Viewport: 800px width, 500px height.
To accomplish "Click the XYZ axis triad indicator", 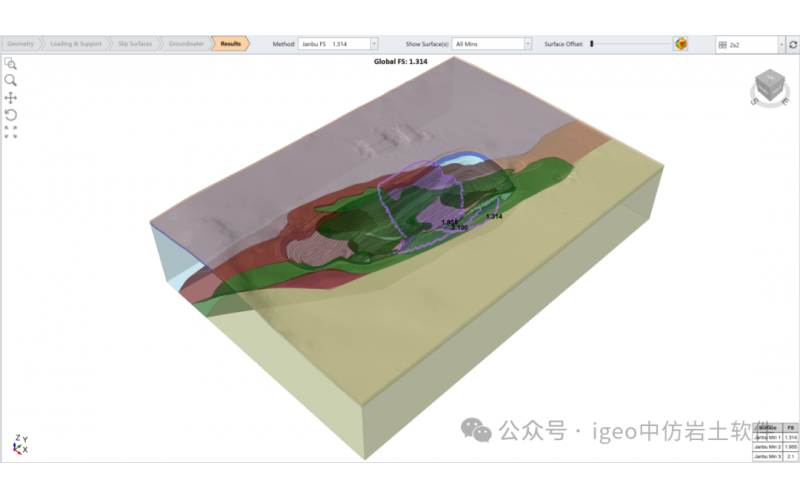I will click(20, 444).
